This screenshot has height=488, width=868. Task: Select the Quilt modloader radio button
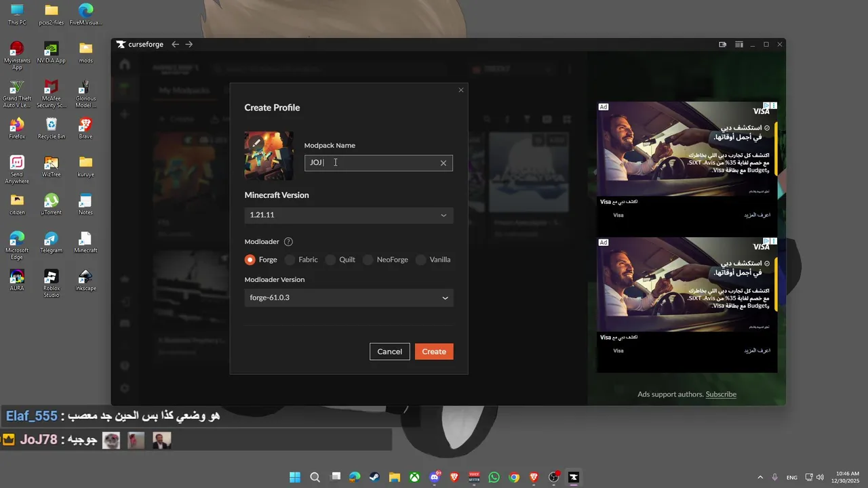331,260
